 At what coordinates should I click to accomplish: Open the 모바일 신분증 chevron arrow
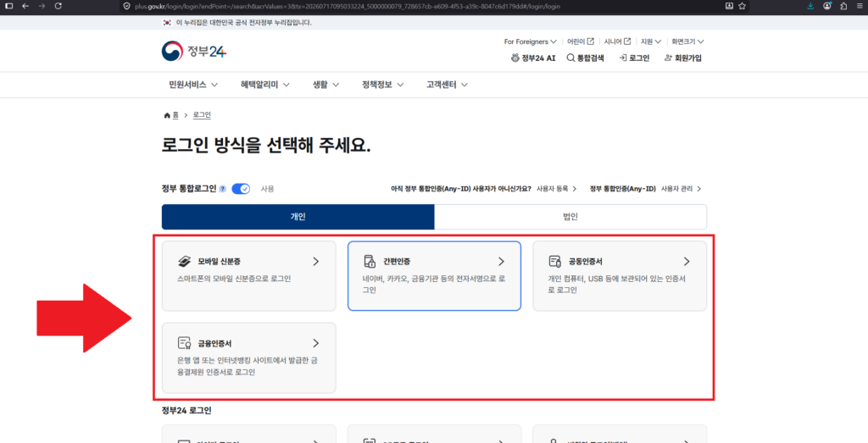point(316,262)
